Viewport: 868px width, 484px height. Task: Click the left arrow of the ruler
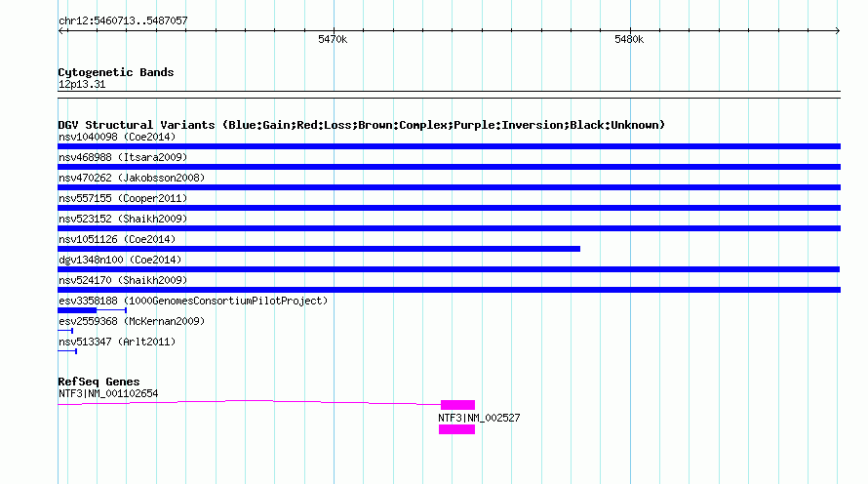(x=61, y=30)
